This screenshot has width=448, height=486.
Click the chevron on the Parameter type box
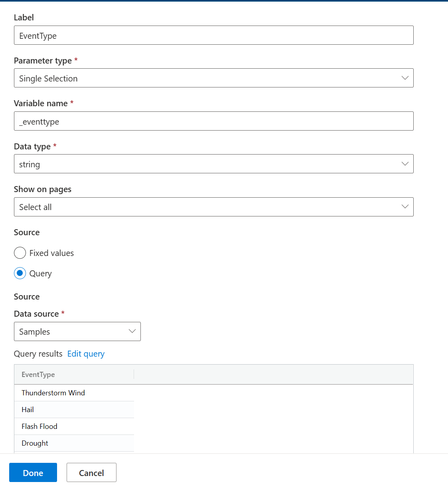pos(405,78)
